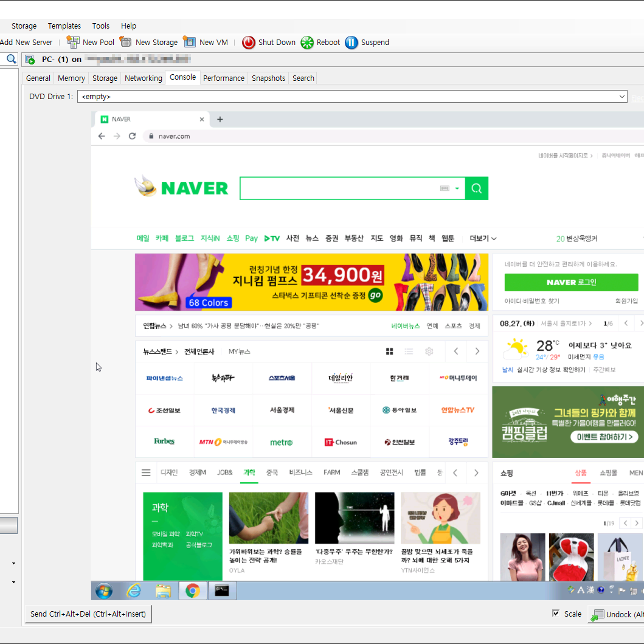Show next shopping items page
Viewport: 644px width, 644px height.
[637, 523]
